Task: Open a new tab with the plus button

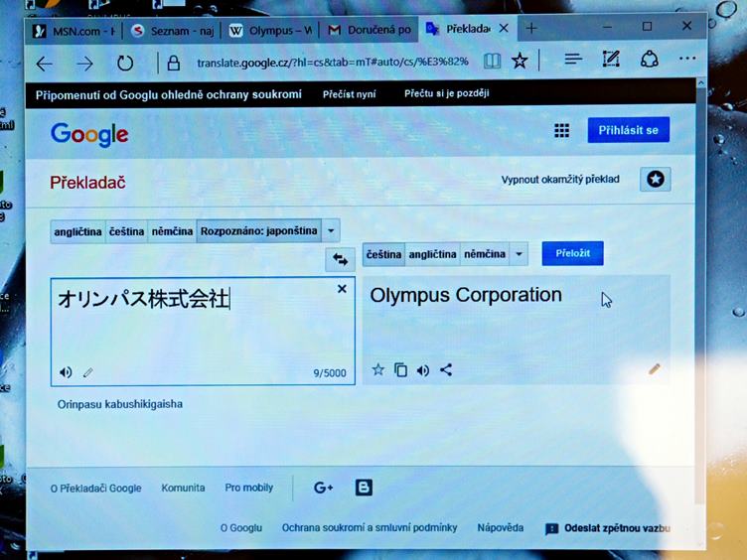Action: tap(531, 28)
